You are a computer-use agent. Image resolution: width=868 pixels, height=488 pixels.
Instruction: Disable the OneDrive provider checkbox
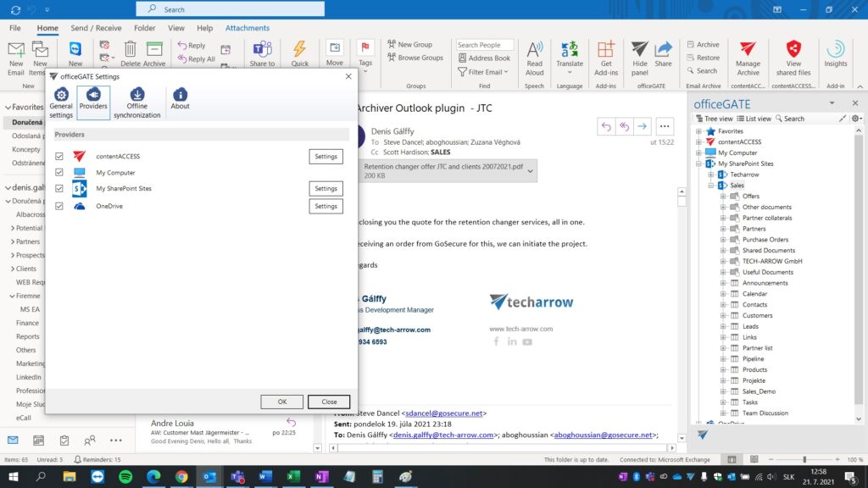[59, 206]
